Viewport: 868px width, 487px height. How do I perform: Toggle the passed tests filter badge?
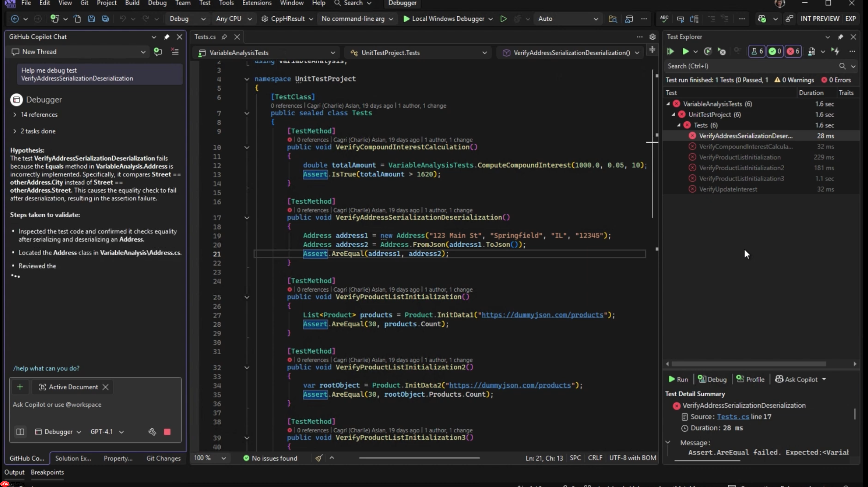(775, 51)
